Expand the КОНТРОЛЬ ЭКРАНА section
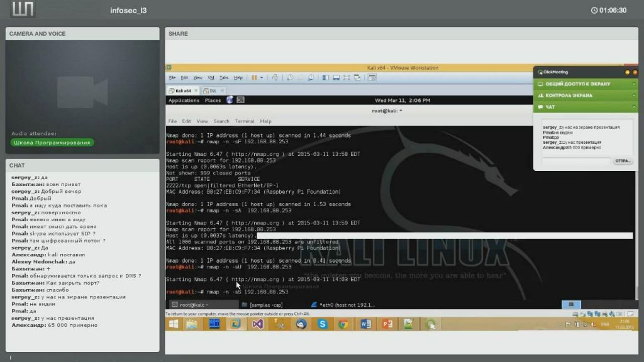The width and height of the screenshot is (644, 362). tap(586, 96)
